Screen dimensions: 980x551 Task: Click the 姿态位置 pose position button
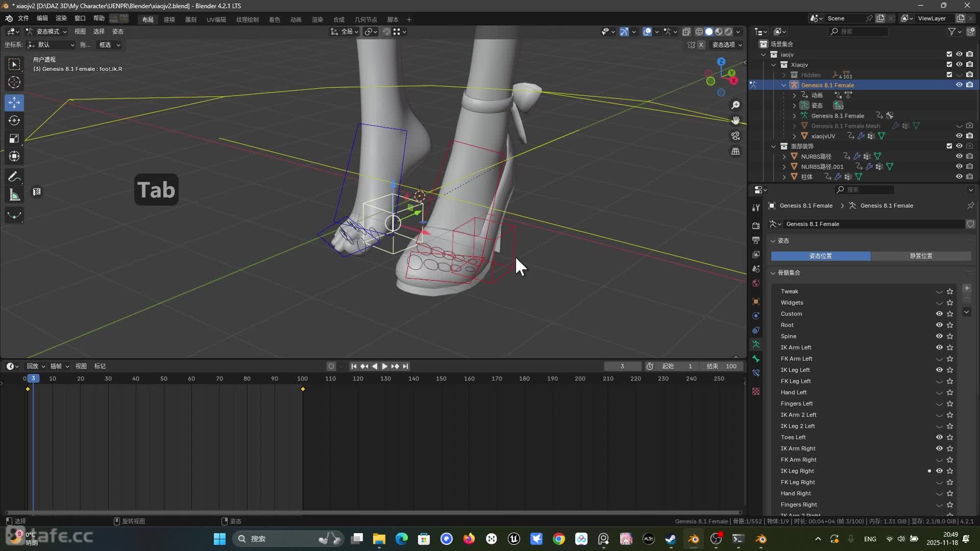click(x=820, y=256)
